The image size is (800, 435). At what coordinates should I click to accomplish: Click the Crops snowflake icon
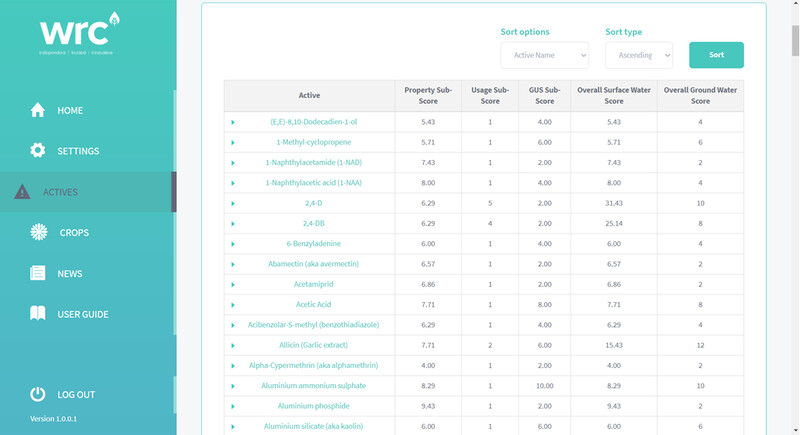39,233
